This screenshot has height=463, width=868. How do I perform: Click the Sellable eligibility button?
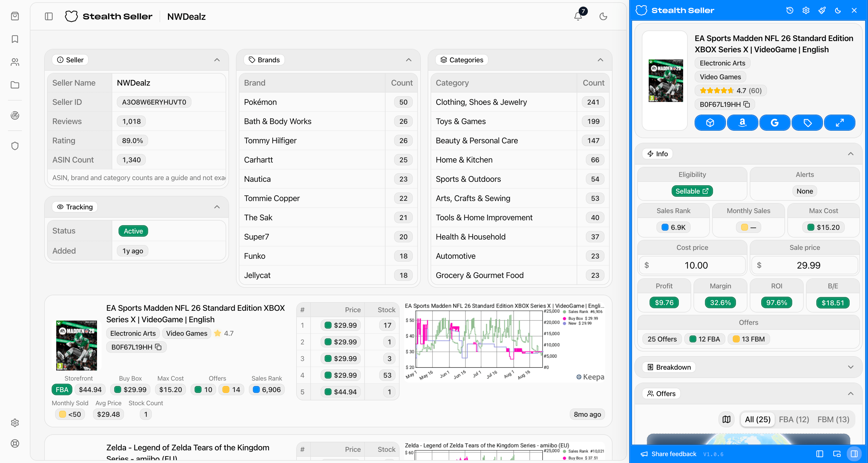pos(692,191)
